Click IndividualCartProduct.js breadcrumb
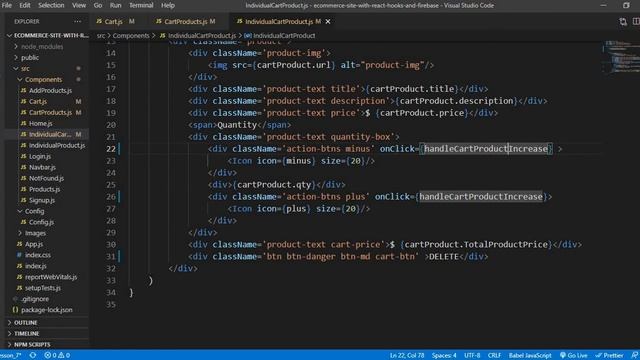640x360 pixels. [x=202, y=36]
